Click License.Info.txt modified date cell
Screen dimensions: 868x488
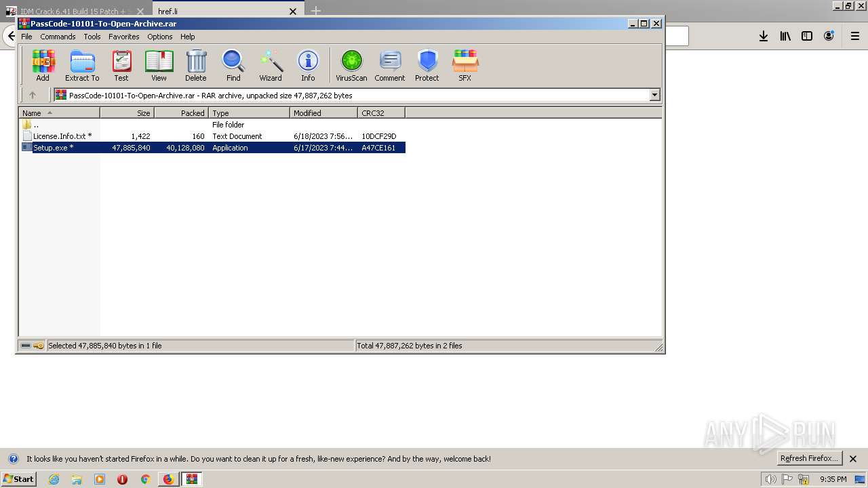click(323, 136)
